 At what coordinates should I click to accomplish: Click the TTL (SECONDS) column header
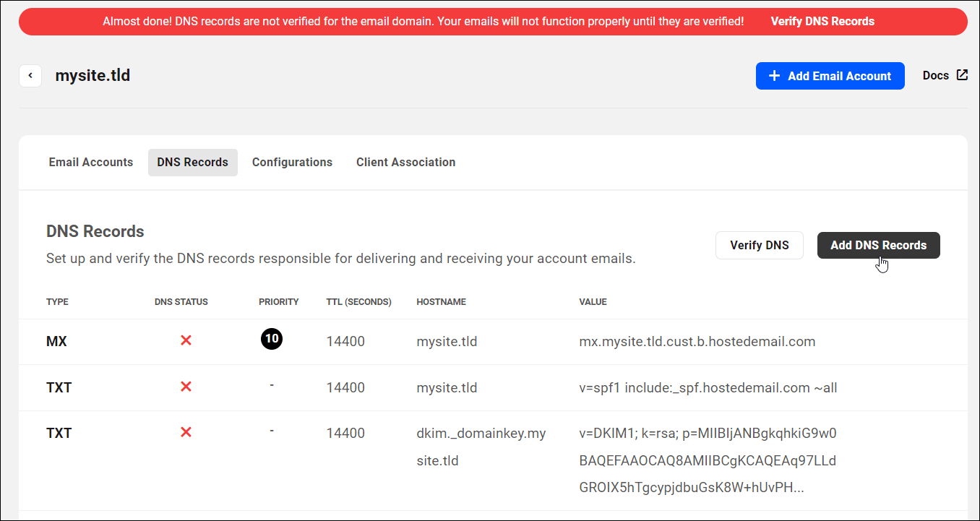[x=358, y=301]
